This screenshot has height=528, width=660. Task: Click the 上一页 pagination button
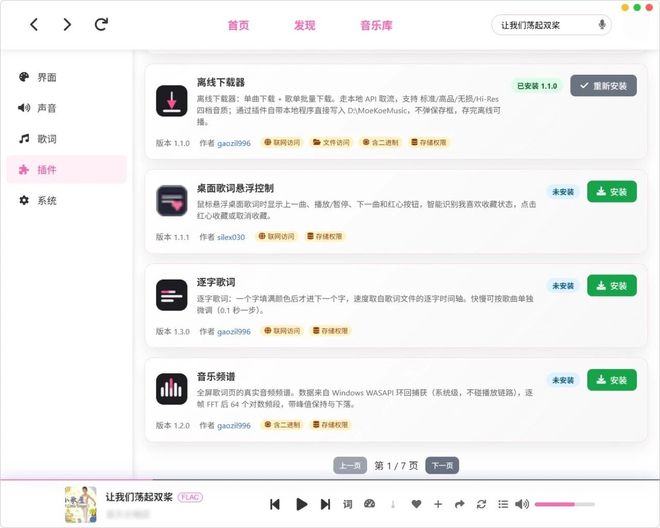350,466
